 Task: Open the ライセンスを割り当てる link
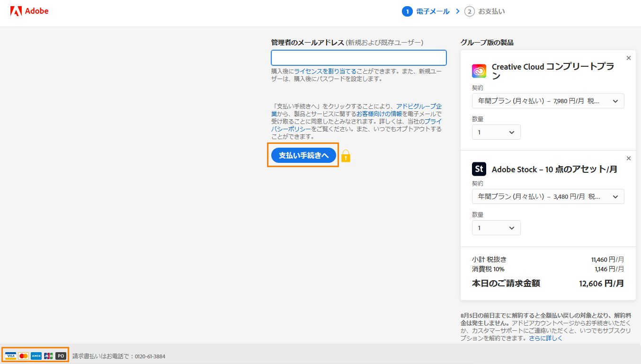tap(325, 71)
